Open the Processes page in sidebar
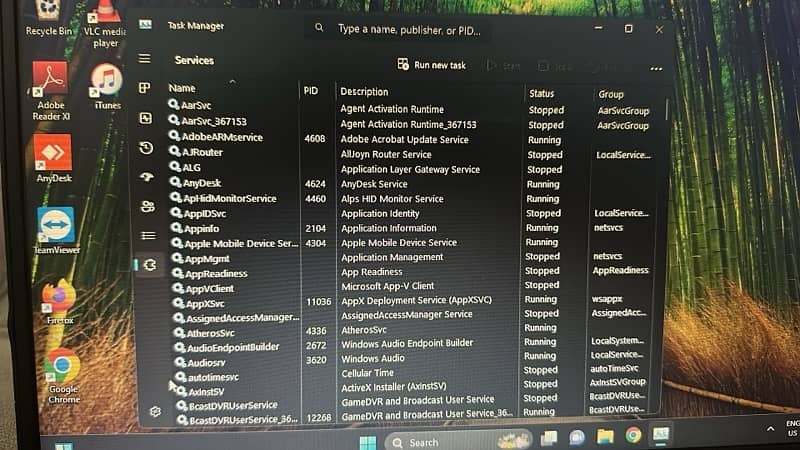 click(145, 88)
